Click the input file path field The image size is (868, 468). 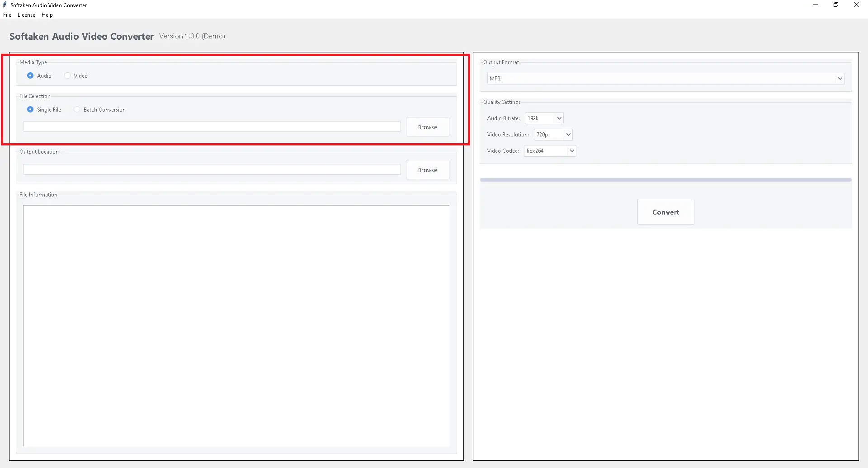pyautogui.click(x=212, y=127)
